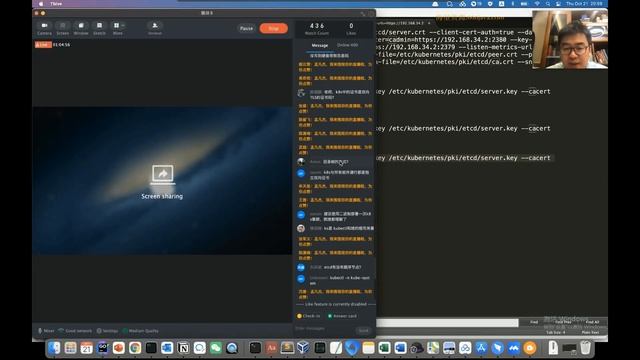Screen dimensions: 640x360
Task: Open the Answer card feature
Action: coord(342,316)
